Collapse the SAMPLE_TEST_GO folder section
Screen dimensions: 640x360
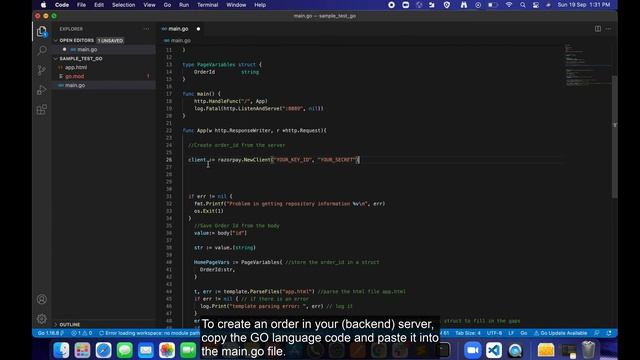pyautogui.click(x=81, y=58)
